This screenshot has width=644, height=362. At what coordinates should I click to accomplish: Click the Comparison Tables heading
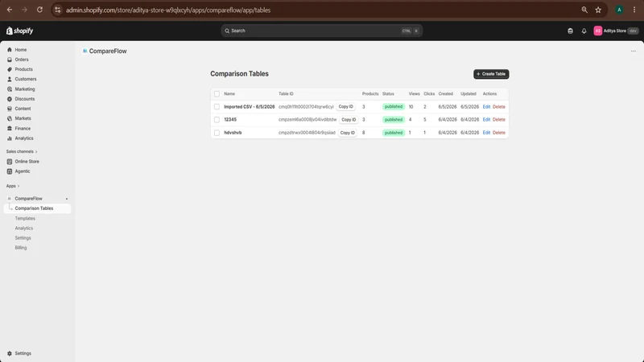click(x=239, y=74)
